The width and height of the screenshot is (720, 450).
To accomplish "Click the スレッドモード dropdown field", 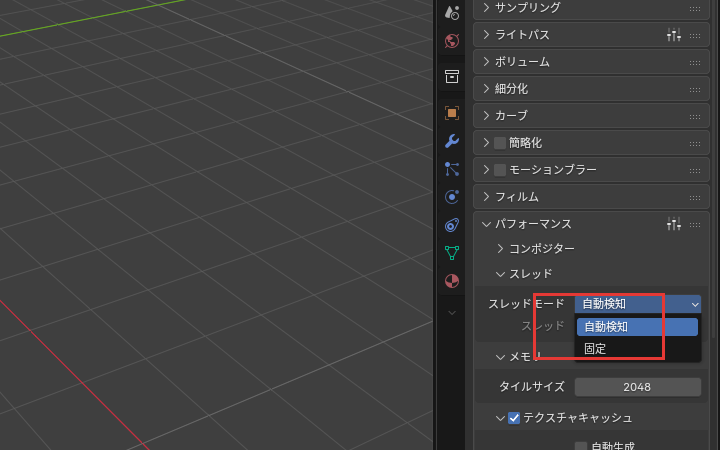I will coord(638,304).
